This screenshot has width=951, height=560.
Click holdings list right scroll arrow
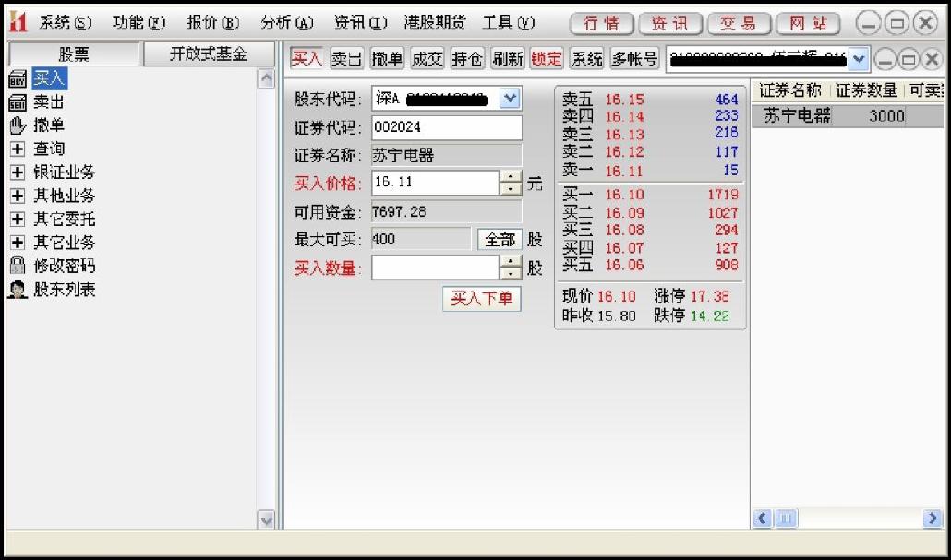pos(933,518)
